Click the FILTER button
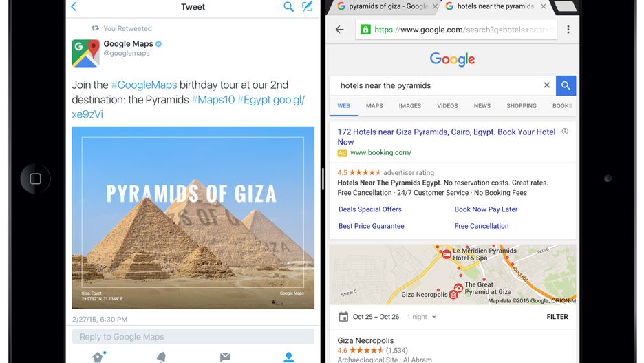 pos(557,317)
